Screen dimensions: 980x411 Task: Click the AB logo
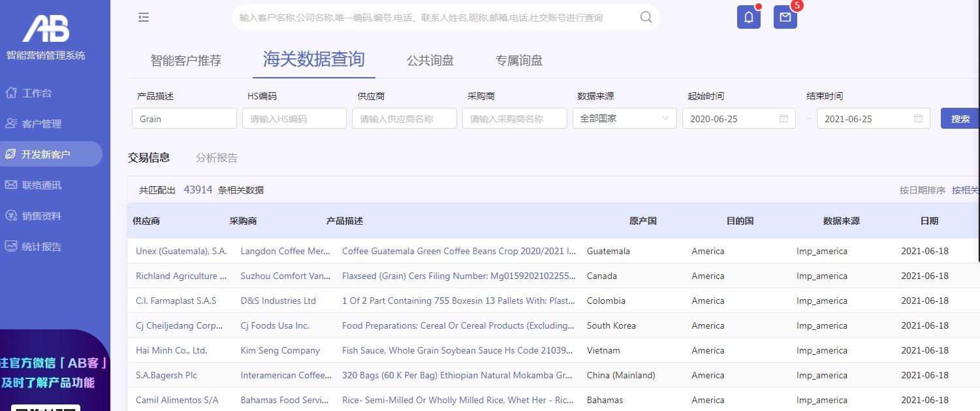pyautogui.click(x=46, y=29)
